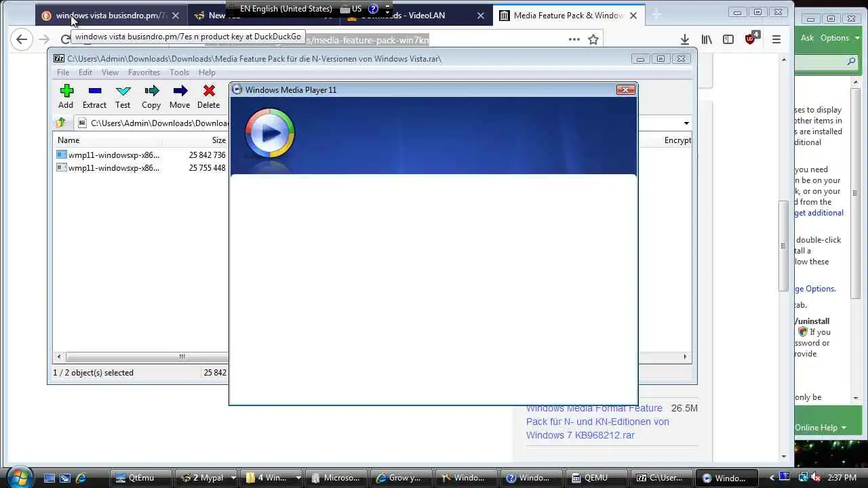Click the Add button in 7-Zip toolbar
868x488 pixels.
[66, 96]
